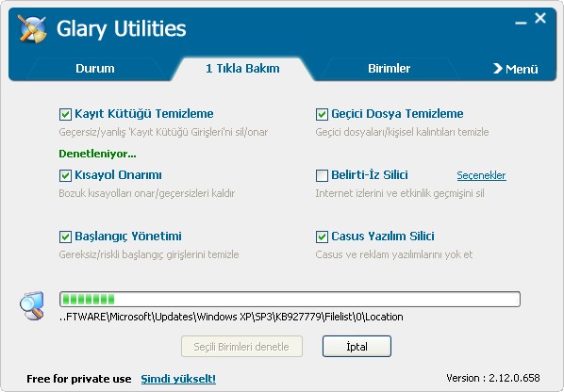The width and height of the screenshot is (564, 392).
Task: Click description 'Gereksiz/riskli başlangıç girişlerini temizle'
Action: point(149,254)
